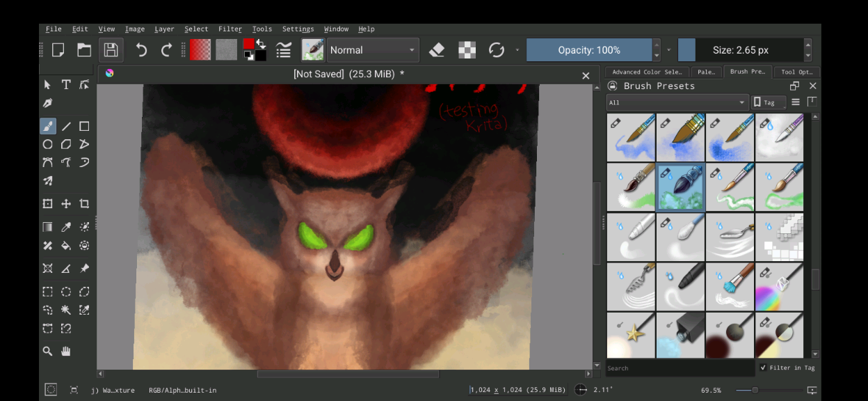868x401 pixels.
Task: Click the Opacity 100% slider
Action: tap(589, 49)
